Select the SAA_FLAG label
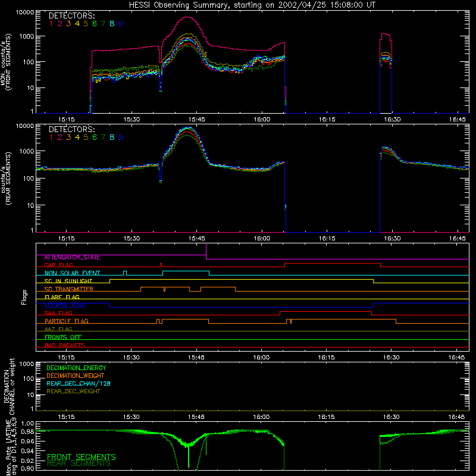This screenshot has height=476, width=476. 58,313
